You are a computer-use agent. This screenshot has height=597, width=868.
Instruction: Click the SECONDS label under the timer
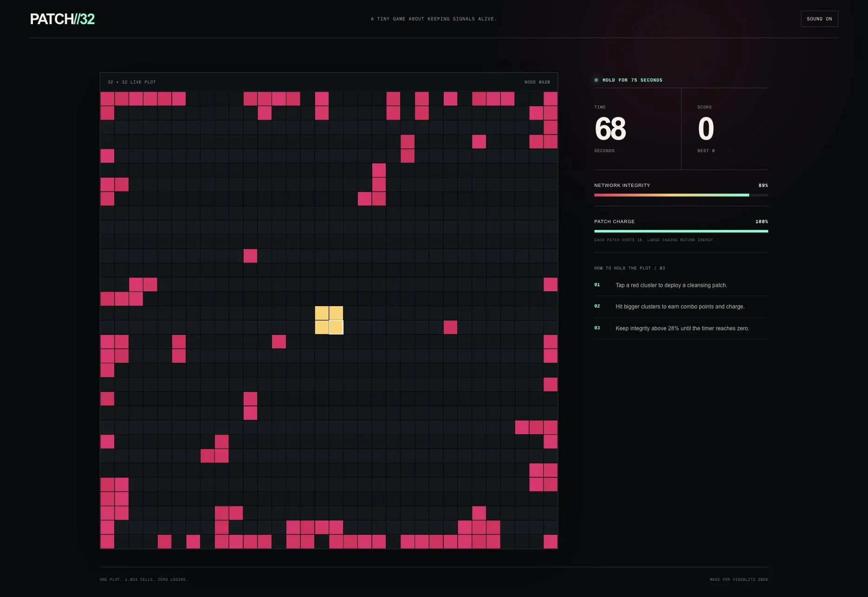[604, 151]
